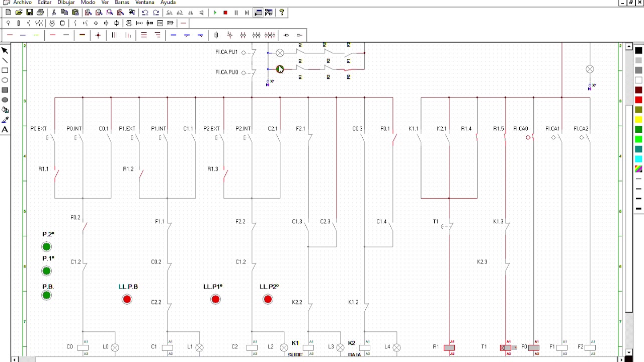Click the R1 relay coil
The height and width of the screenshot is (362, 644).
(449, 347)
